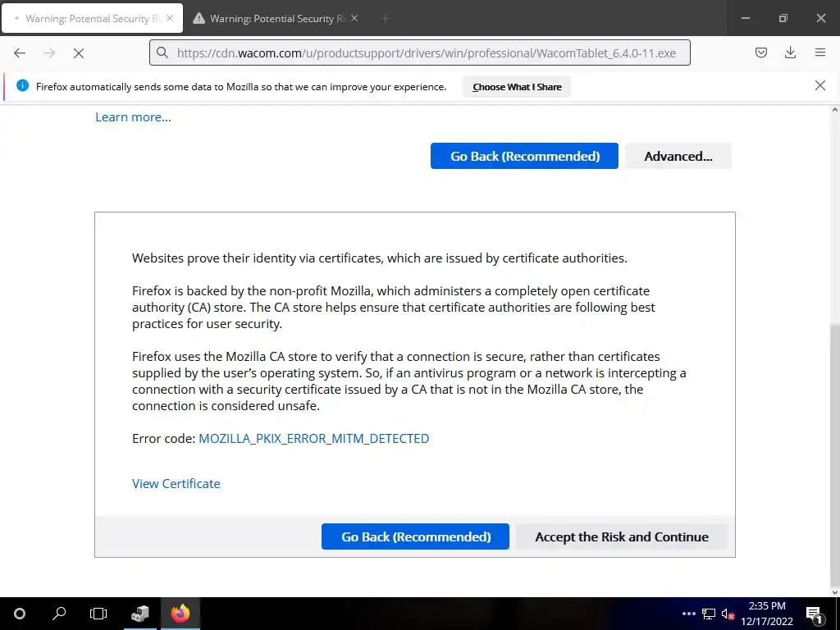840x630 pixels.
Task: Click the blue info icon in notification bar
Action: pos(22,85)
